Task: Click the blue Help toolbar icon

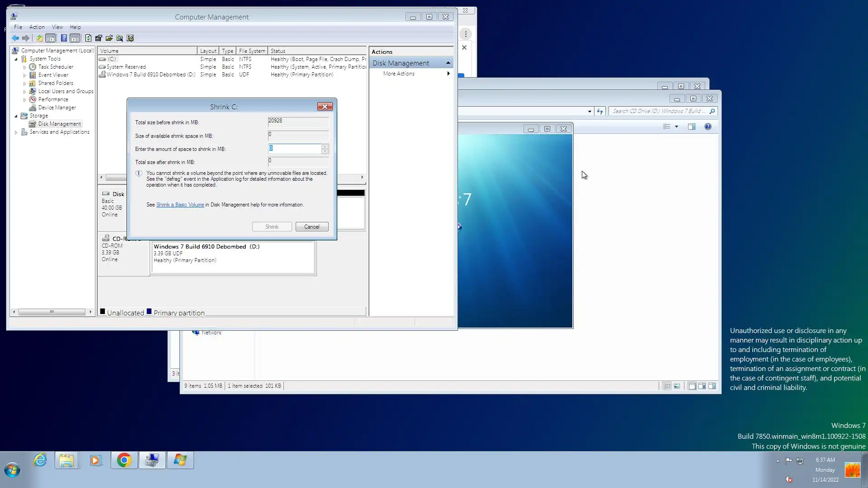Action: (64, 38)
